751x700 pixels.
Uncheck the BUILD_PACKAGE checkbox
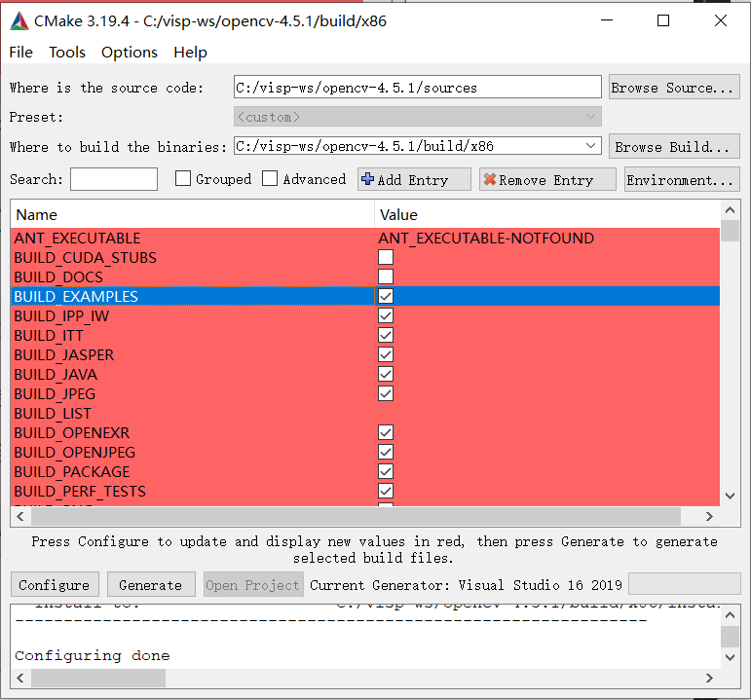(386, 471)
